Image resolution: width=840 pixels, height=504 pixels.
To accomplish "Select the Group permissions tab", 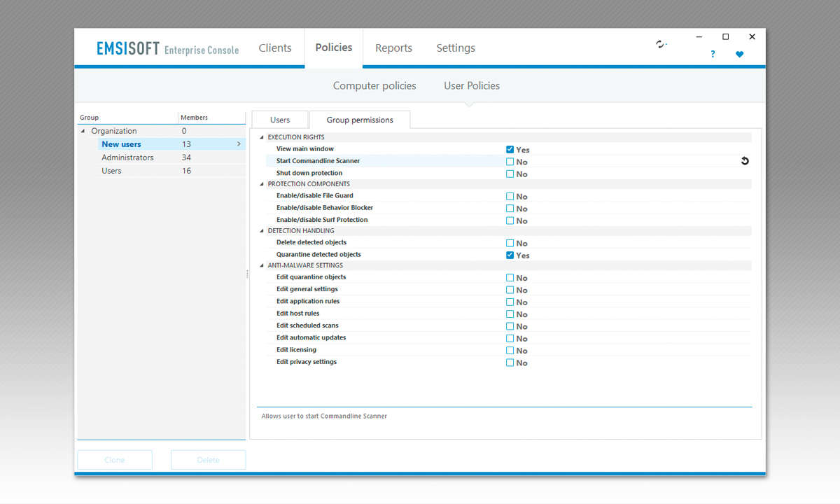I will click(360, 120).
